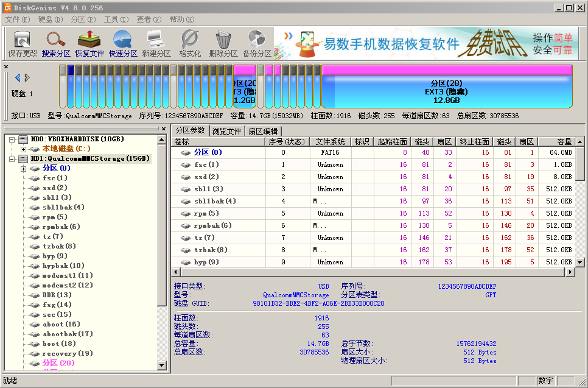The width and height of the screenshot is (588, 388).
Task: Collapse the HD1:QualcommMMCStorage tree node
Action: (x=12, y=158)
